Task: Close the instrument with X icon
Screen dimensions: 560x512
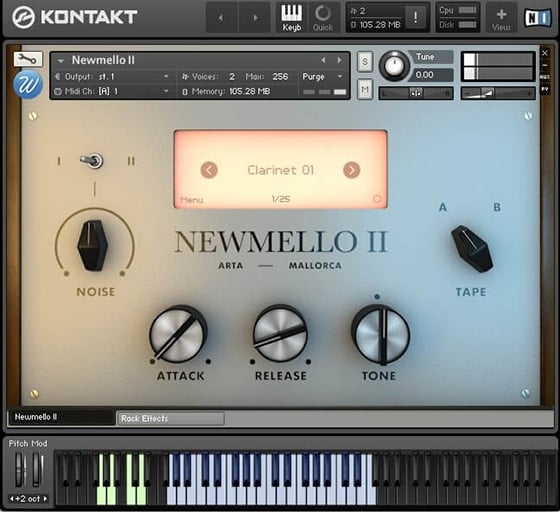Action: click(545, 53)
